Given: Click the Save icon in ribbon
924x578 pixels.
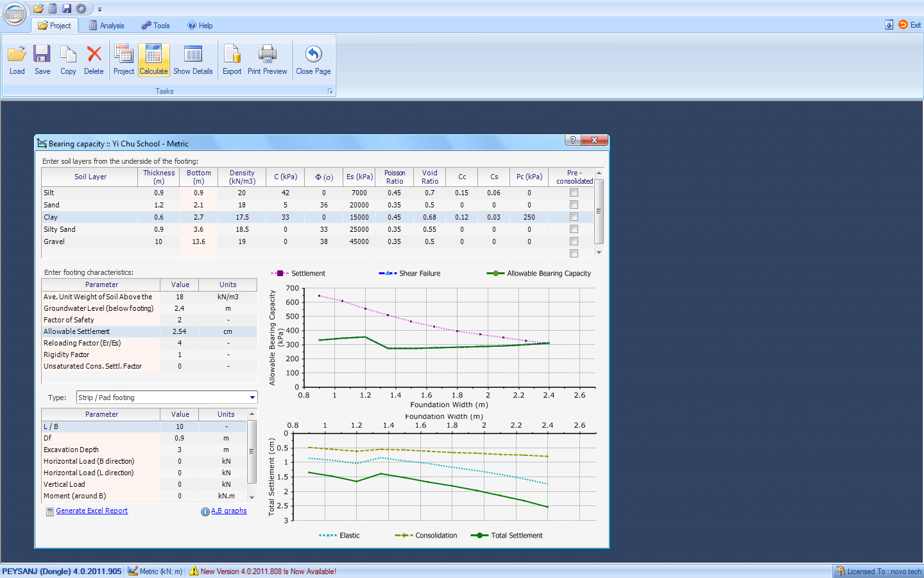Looking at the screenshot, I should [x=42, y=60].
